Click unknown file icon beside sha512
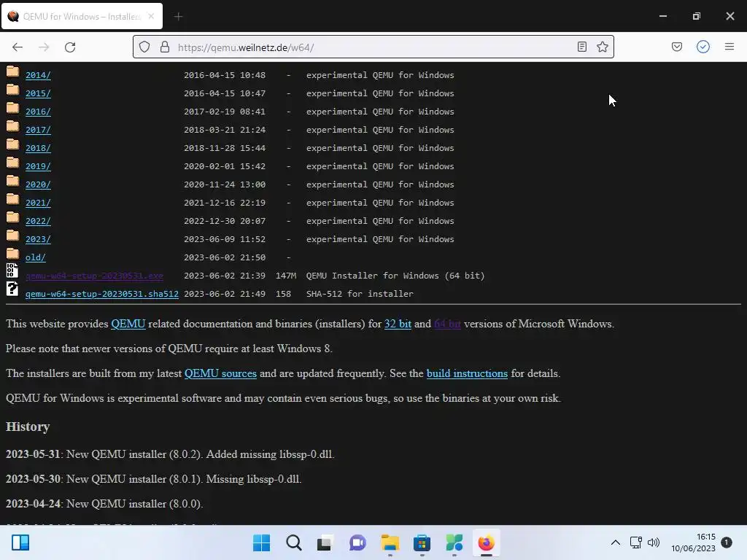 (12, 289)
